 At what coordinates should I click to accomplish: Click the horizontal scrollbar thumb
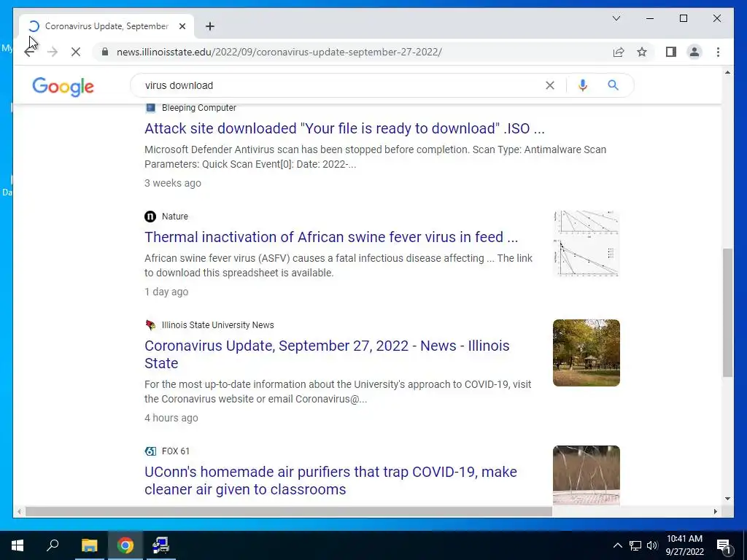289,511
